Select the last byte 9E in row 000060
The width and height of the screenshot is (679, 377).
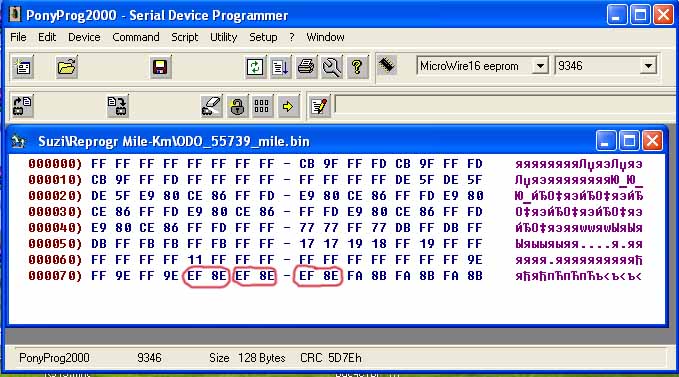point(475,260)
